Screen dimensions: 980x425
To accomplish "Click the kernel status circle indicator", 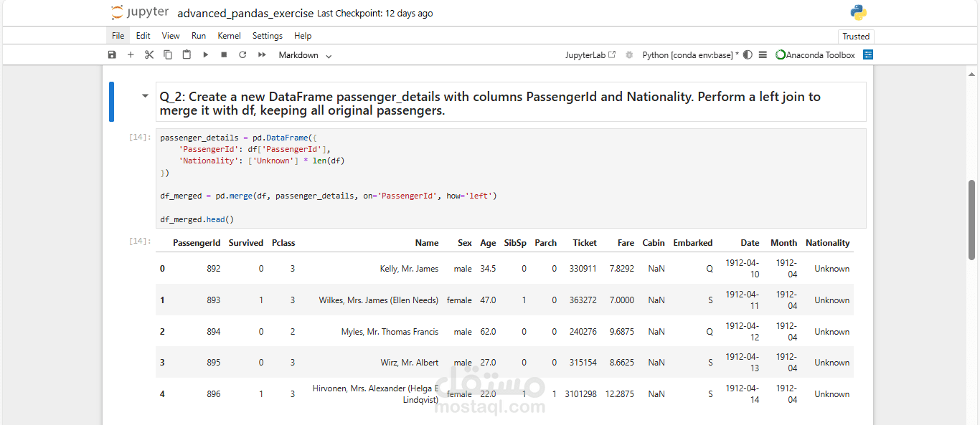I will 748,55.
